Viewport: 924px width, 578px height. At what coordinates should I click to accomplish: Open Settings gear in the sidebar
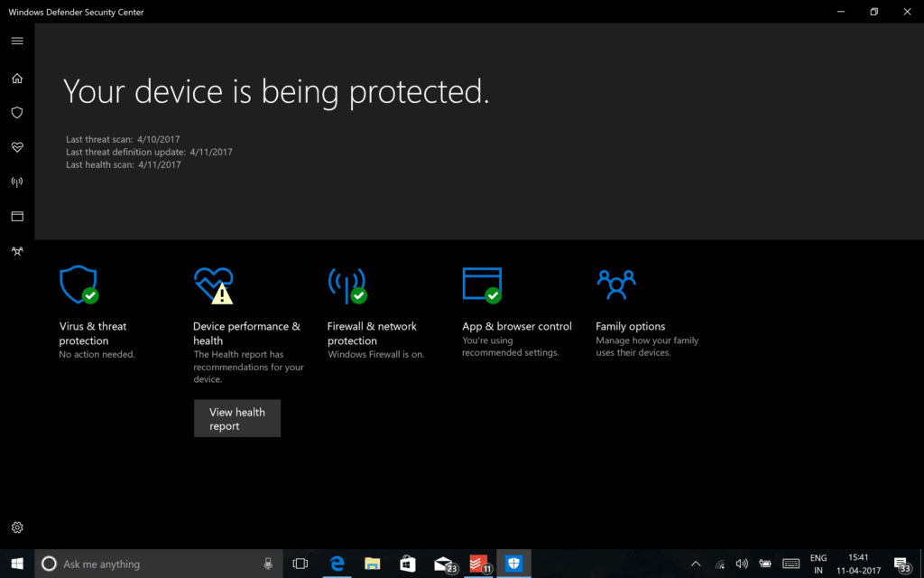17,527
